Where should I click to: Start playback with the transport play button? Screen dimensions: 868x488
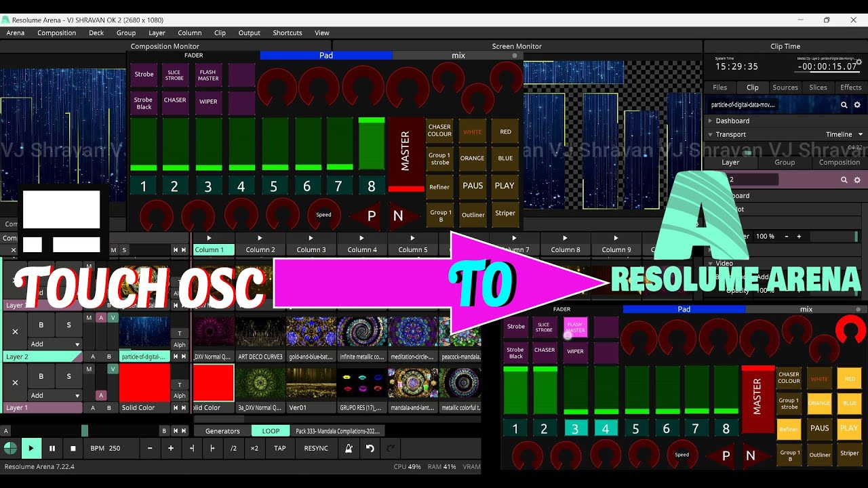click(31, 448)
